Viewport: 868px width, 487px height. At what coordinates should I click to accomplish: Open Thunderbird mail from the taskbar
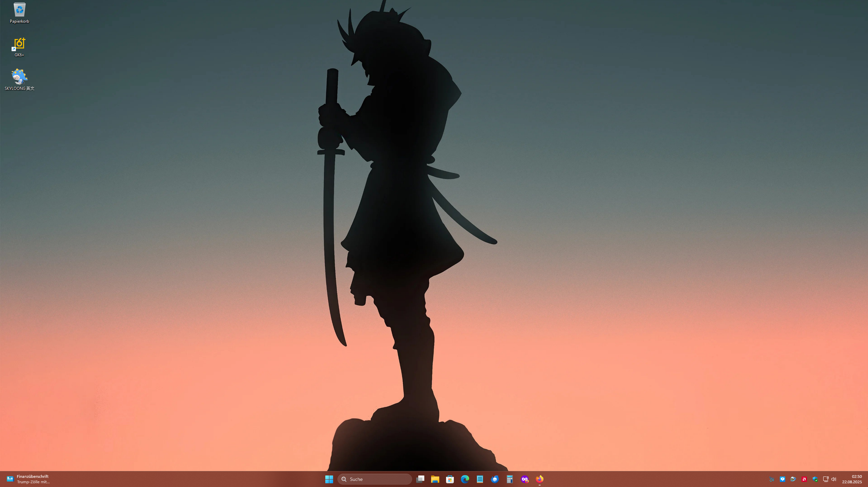(495, 479)
